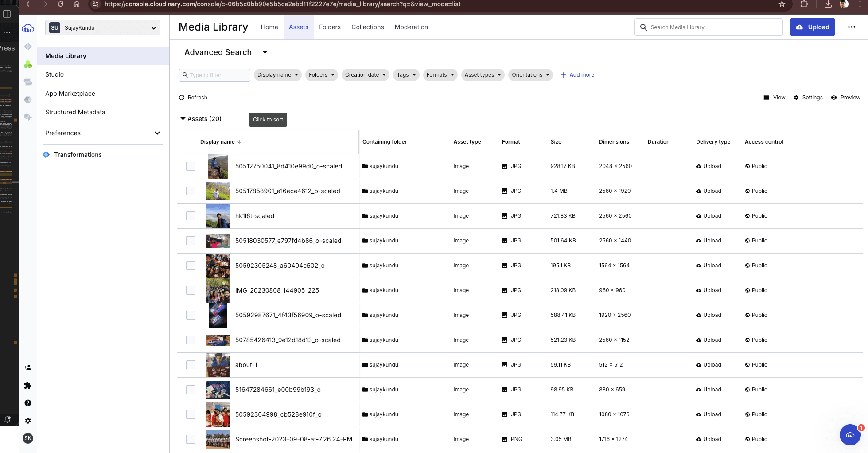Open the chat support bubble icon
This screenshot has height=453, width=868.
click(x=850, y=435)
